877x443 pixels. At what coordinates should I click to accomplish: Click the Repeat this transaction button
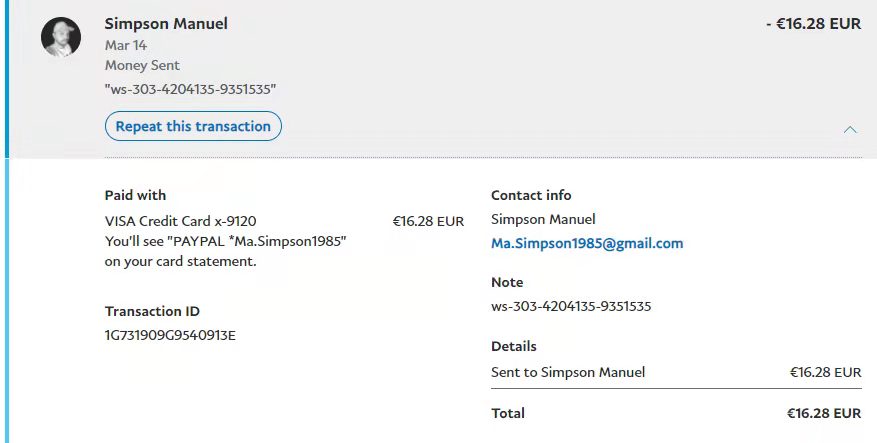(193, 126)
